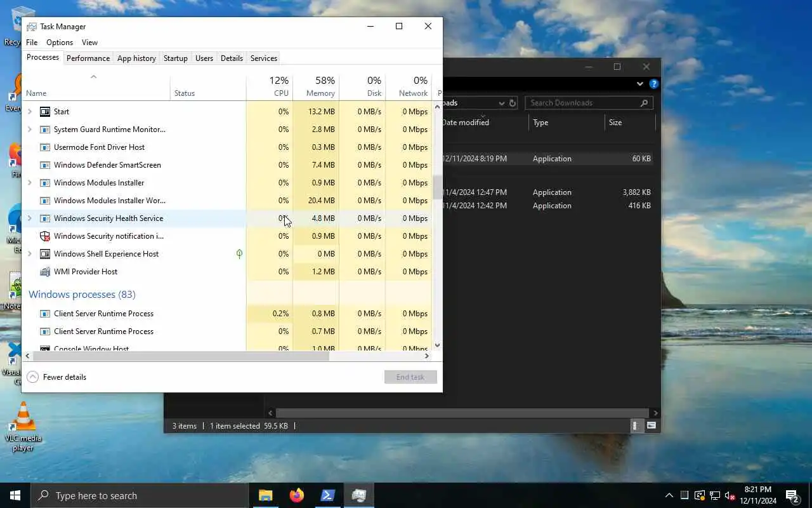Image resolution: width=812 pixels, height=508 pixels.
Task: Click Usermode Font Driver Host icon
Action: (45, 147)
